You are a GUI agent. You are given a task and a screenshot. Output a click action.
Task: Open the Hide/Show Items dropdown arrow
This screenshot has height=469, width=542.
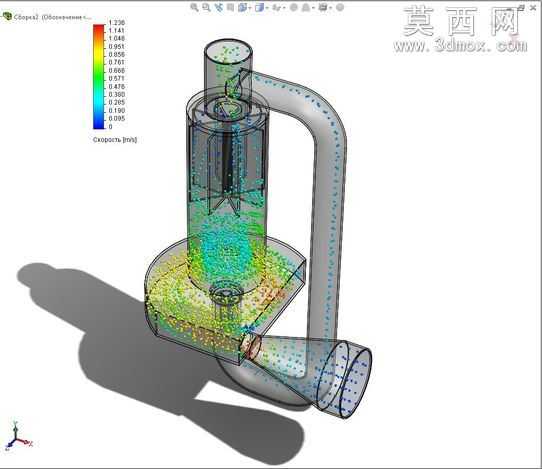[284, 8]
